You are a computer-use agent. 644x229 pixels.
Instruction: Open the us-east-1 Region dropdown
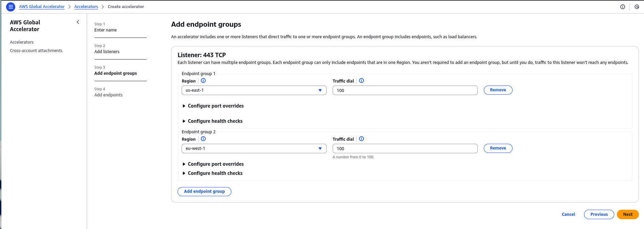[x=254, y=90]
